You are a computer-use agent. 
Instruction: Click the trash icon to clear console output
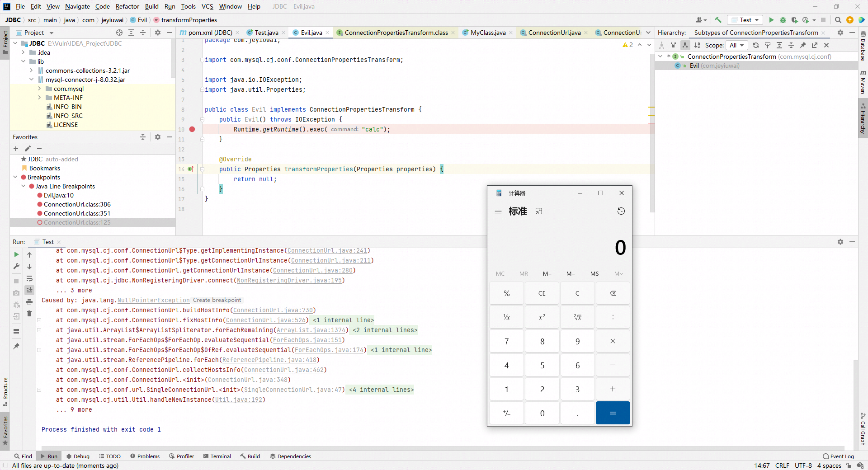click(29, 314)
